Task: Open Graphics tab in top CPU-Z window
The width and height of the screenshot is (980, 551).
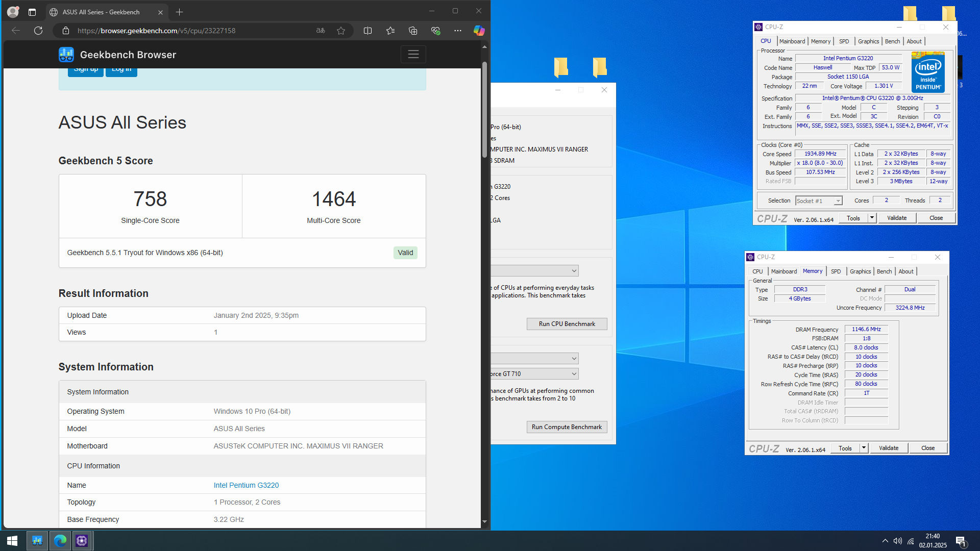Action: [x=868, y=41]
